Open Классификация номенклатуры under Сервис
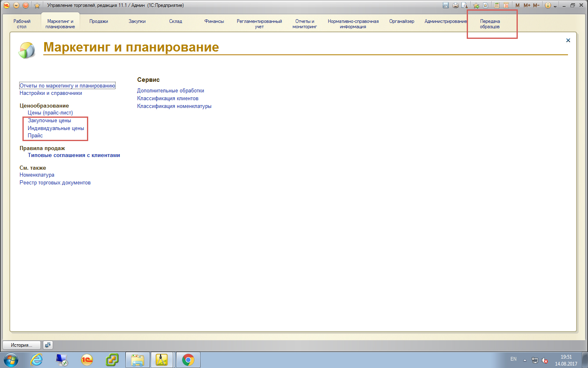The width and height of the screenshot is (588, 368). [x=174, y=106]
